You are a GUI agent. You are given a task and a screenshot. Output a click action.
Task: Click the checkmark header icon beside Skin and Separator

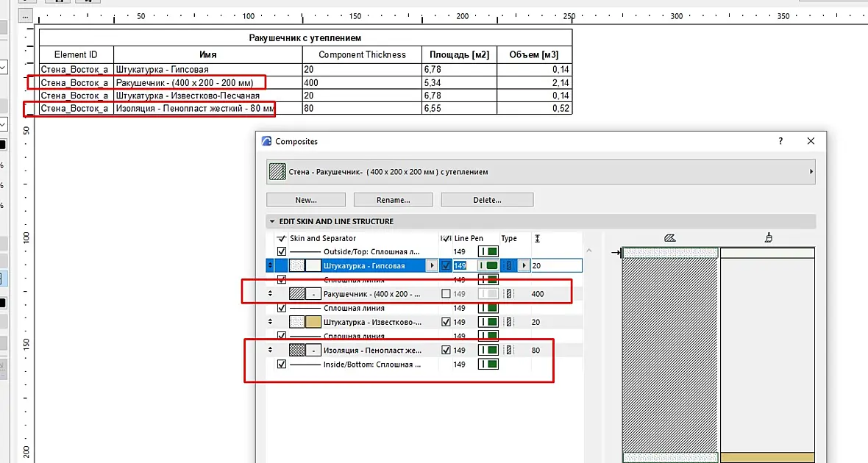pyautogui.click(x=282, y=238)
